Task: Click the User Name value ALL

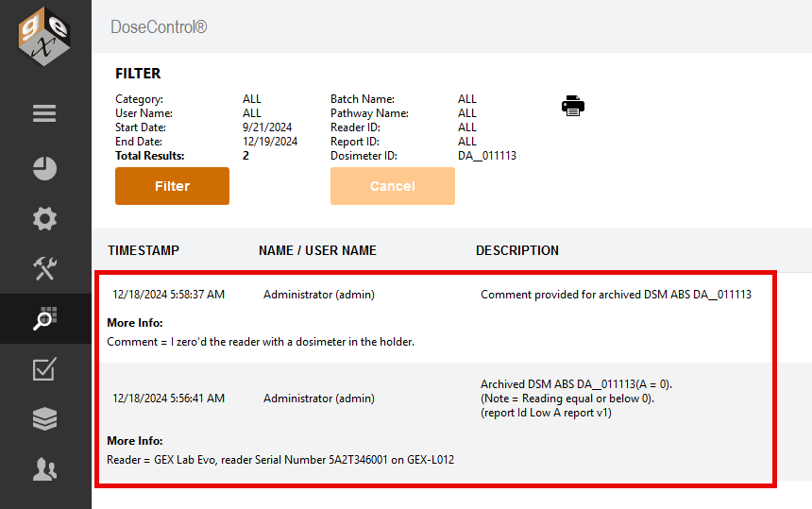Action: (x=252, y=113)
